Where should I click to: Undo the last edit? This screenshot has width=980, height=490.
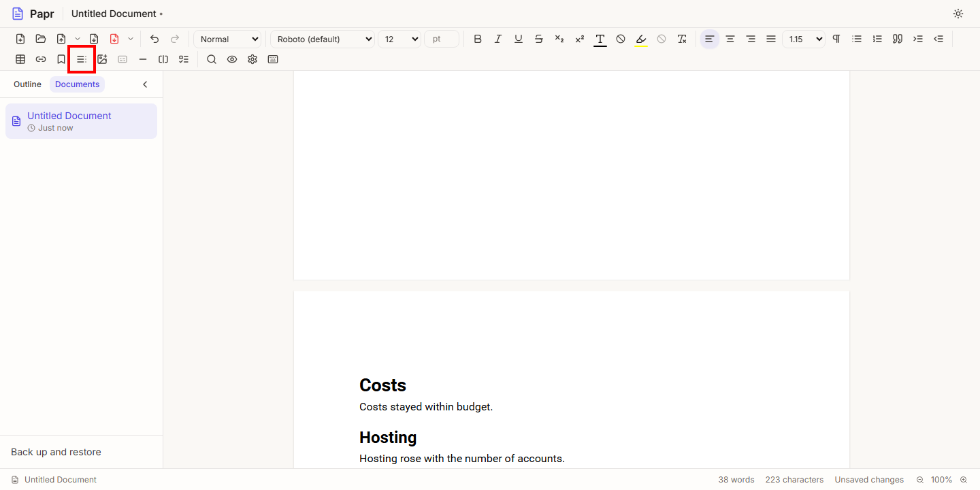coord(154,39)
